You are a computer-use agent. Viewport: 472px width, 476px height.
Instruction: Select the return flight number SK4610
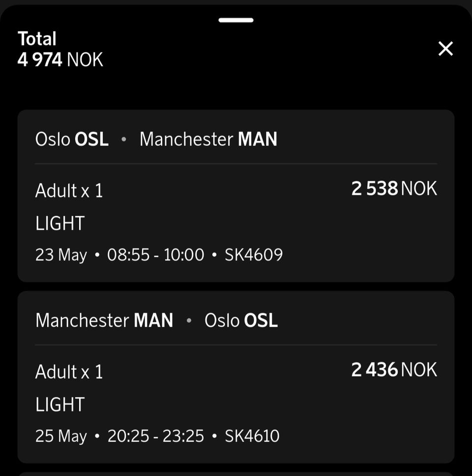[252, 436]
